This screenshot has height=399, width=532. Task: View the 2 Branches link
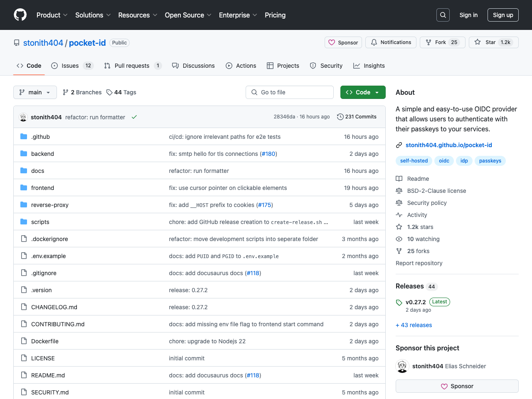82,92
